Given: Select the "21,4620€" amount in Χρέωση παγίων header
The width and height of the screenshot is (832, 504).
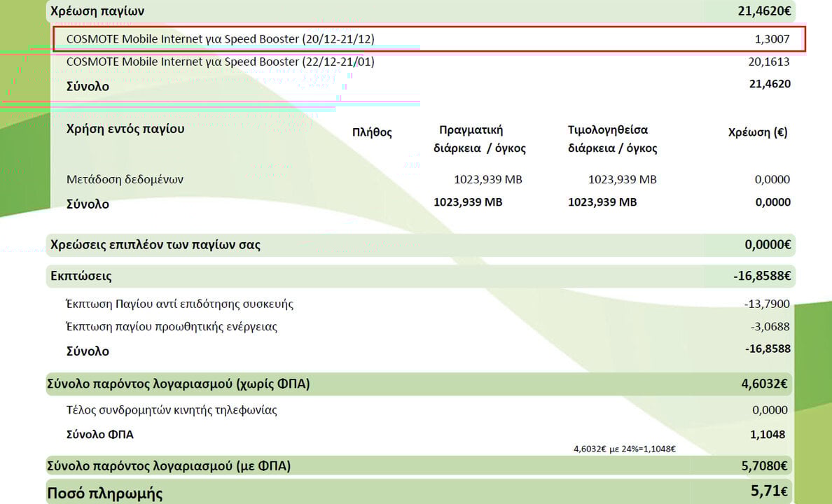Looking at the screenshot, I should 764,11.
